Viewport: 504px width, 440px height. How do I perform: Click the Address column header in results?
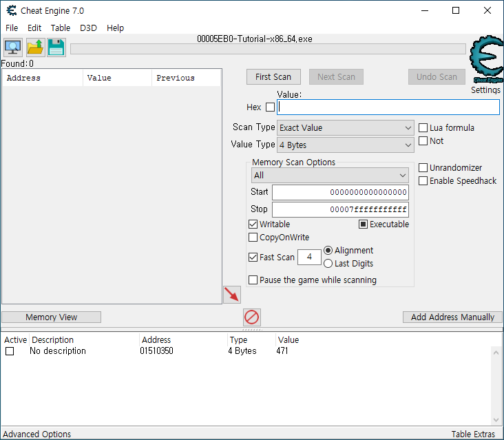43,78
